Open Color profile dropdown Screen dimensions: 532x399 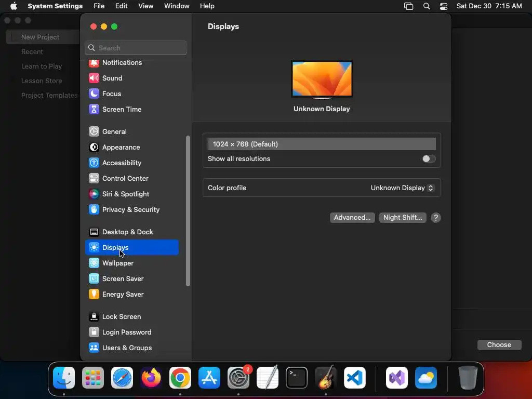tap(402, 188)
